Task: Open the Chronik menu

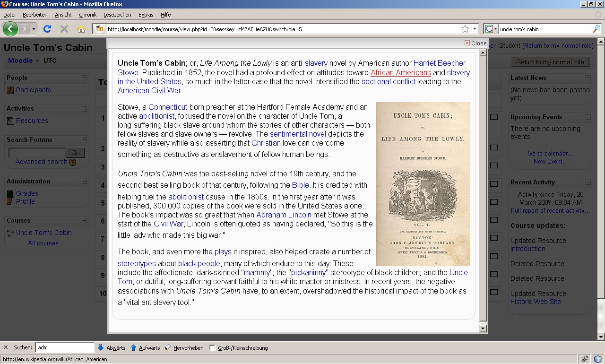Action: point(88,15)
